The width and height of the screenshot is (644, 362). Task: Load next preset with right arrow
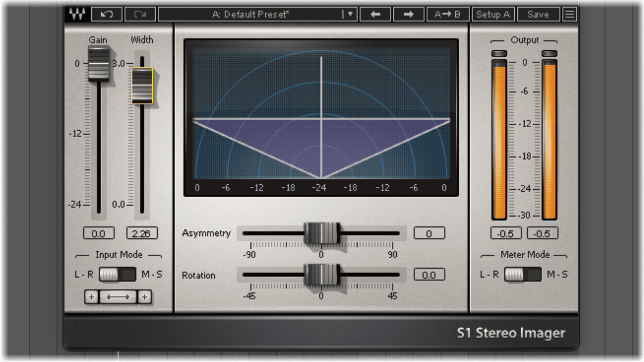(409, 14)
